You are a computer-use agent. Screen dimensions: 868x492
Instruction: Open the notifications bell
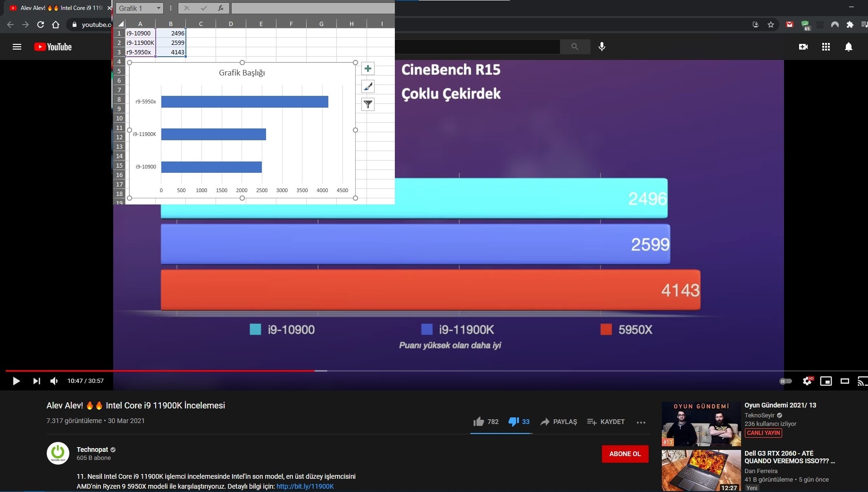[x=849, y=47]
